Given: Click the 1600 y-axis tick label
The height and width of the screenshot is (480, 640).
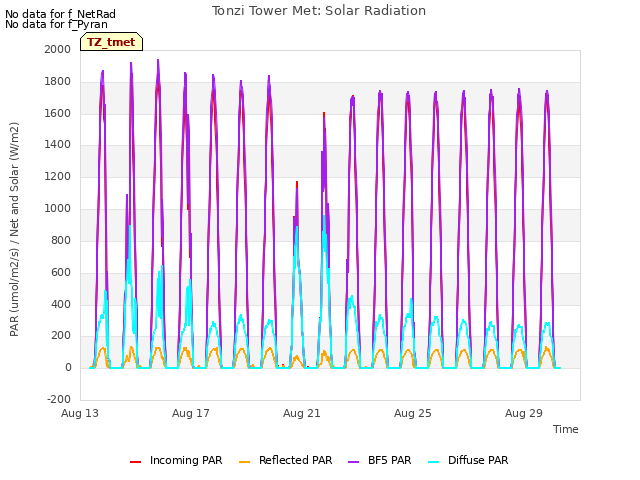Looking at the screenshot, I should pos(58,113).
